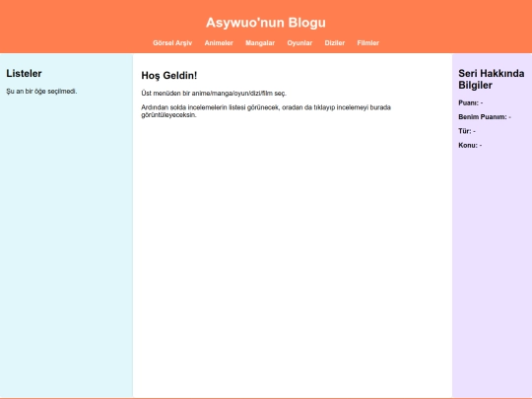Screen dimensions: 532x399
Task: Switch to the Diziler section
Action: [x=335, y=43]
